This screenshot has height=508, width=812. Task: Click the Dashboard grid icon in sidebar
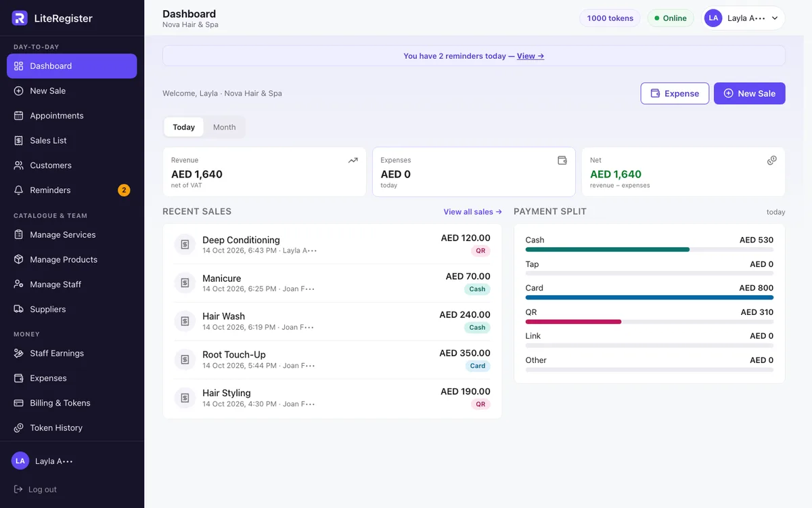click(19, 66)
